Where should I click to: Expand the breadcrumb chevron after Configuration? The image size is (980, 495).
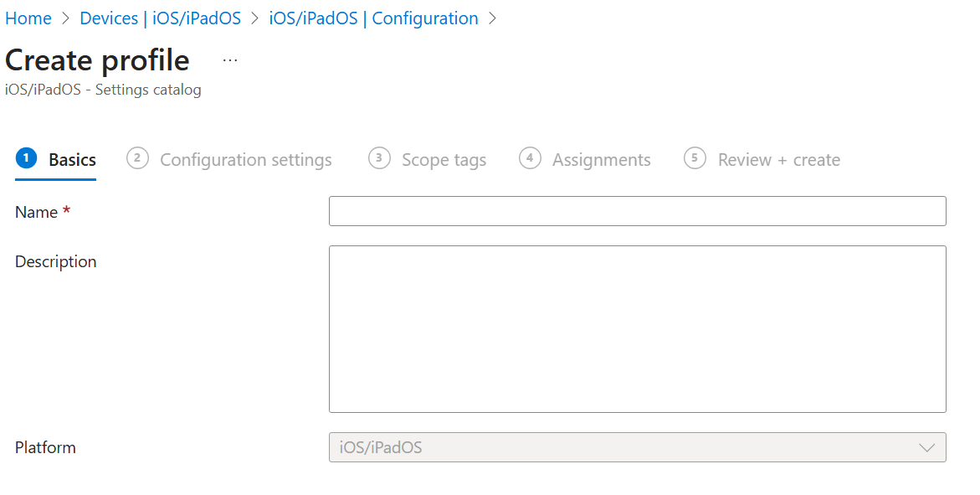pos(492,18)
